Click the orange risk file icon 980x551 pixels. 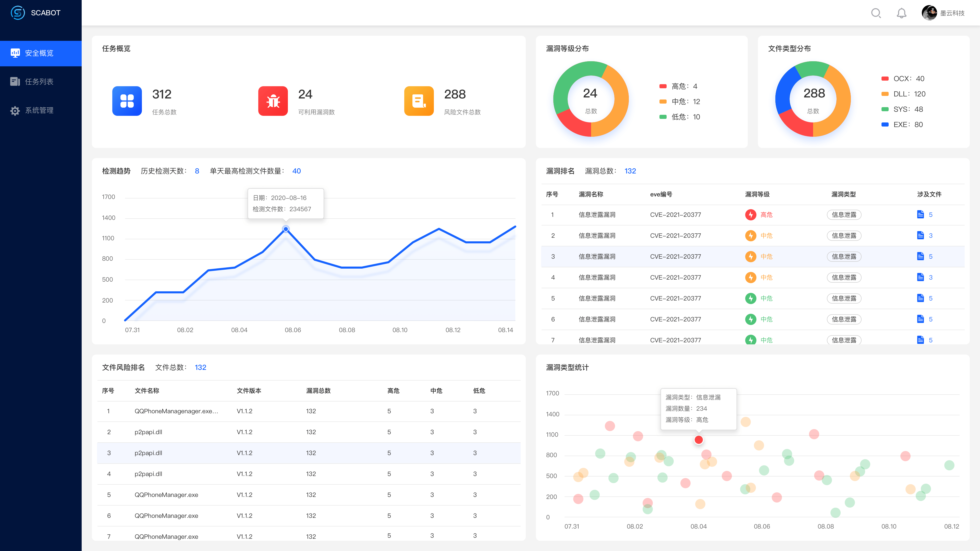[x=419, y=101]
